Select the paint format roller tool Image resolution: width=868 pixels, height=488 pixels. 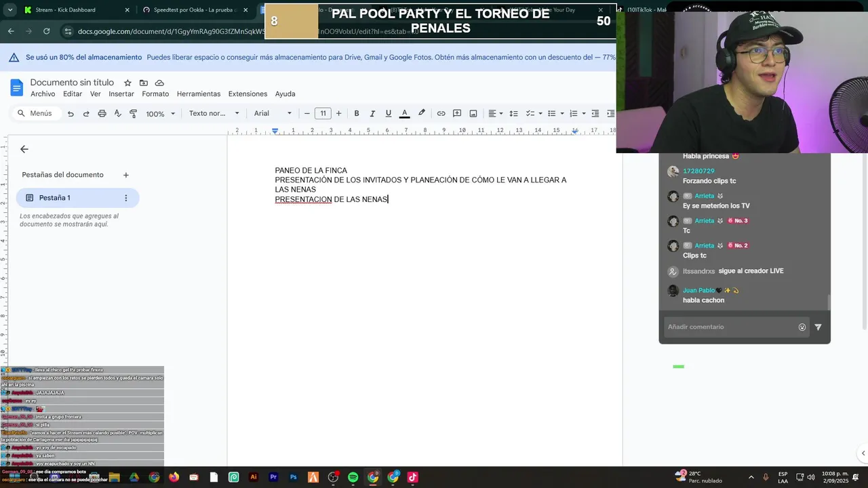(x=133, y=114)
